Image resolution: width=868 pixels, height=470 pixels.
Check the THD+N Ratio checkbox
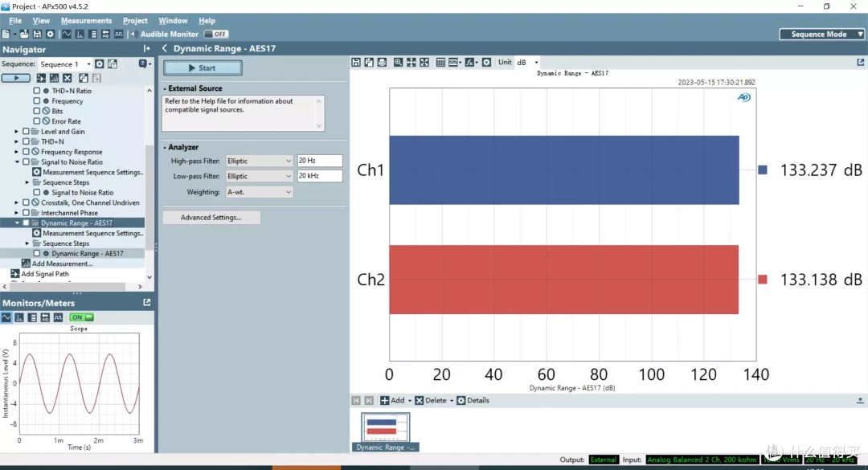pyautogui.click(x=36, y=91)
